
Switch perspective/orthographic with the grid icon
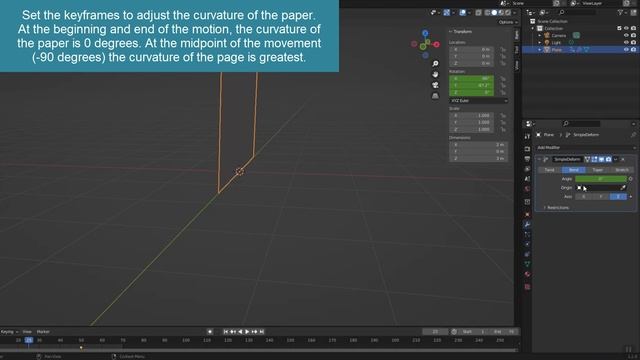[435, 96]
